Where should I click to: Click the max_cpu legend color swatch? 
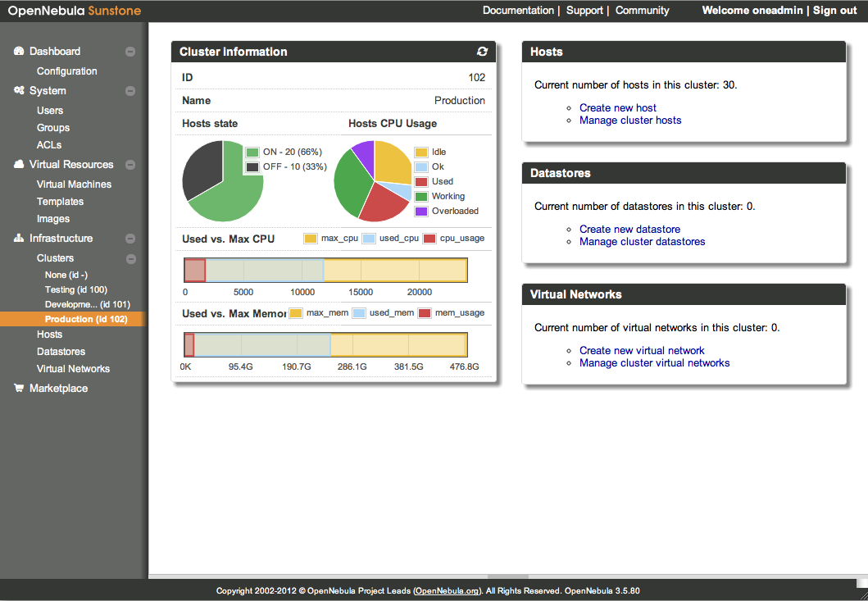[311, 239]
